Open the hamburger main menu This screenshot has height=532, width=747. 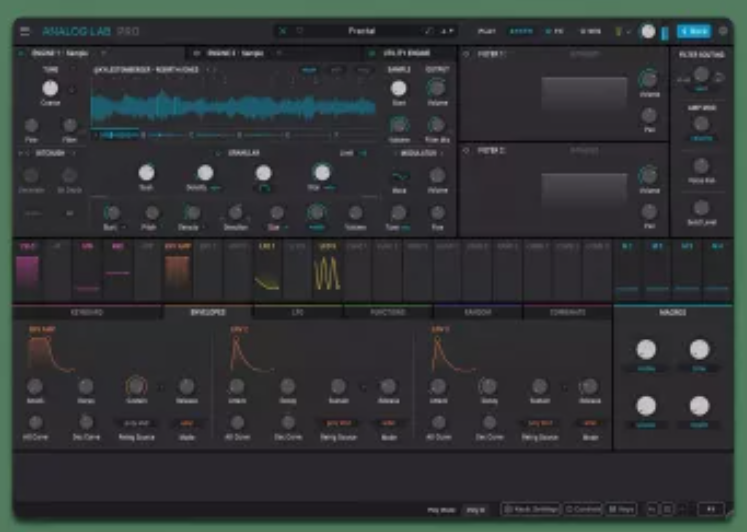click(x=25, y=31)
